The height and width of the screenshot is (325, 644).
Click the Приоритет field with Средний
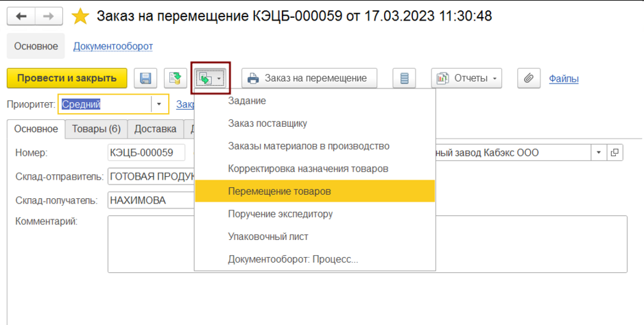click(105, 104)
